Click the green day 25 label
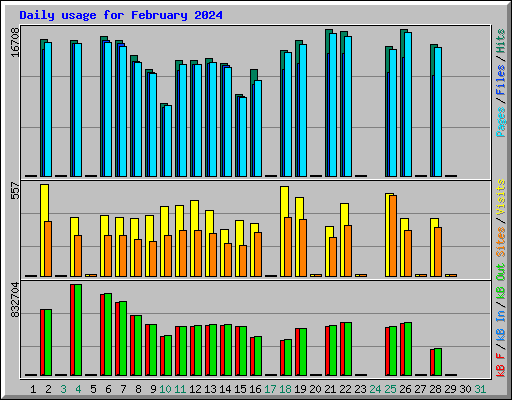512x400 pixels. [390, 389]
